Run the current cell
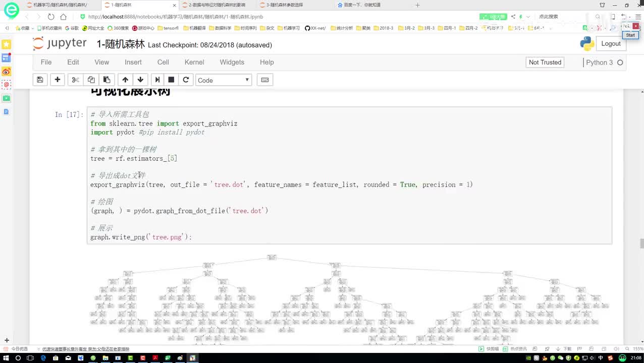The image size is (644, 363). (157, 80)
